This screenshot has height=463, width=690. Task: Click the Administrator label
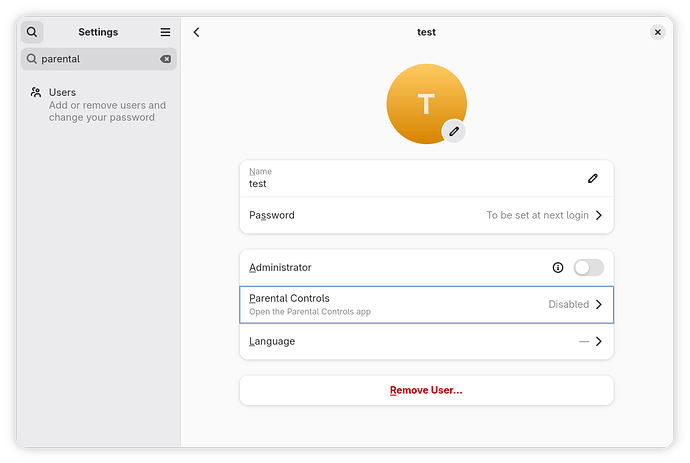point(280,268)
